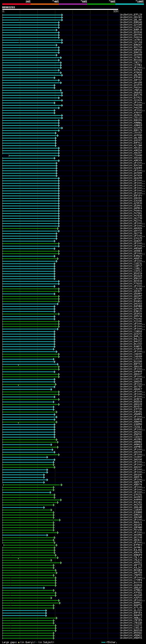Screen dimensions: 146x644
Task: Open hit UniRef100_P49398
Action: click(x=131, y=105)
